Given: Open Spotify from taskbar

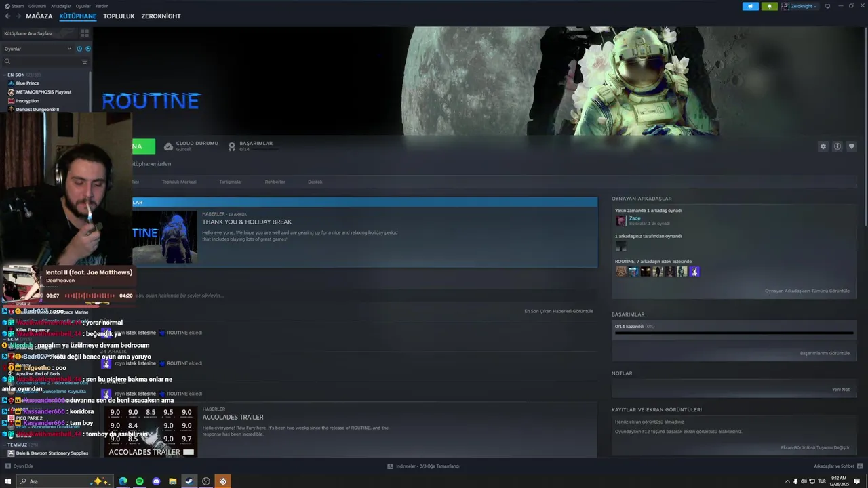Looking at the screenshot, I should point(140,481).
